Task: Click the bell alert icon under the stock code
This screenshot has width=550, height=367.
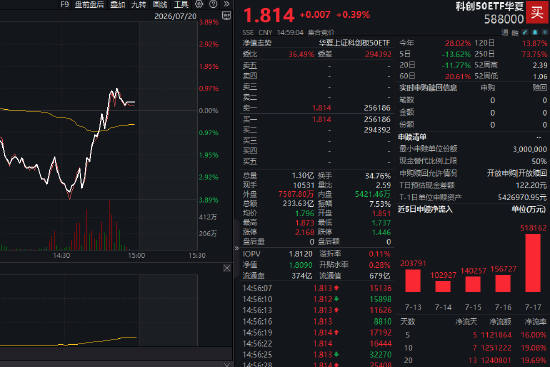Action: [x=535, y=32]
